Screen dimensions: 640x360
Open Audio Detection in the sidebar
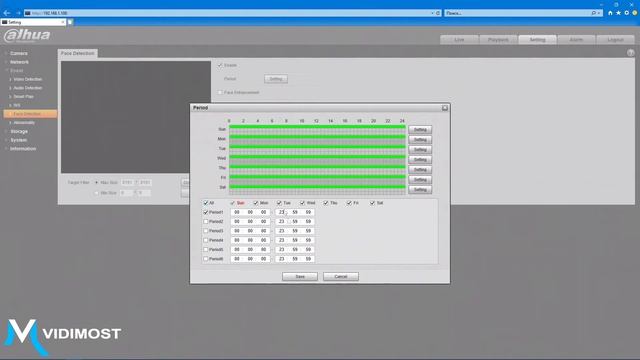(x=28, y=88)
